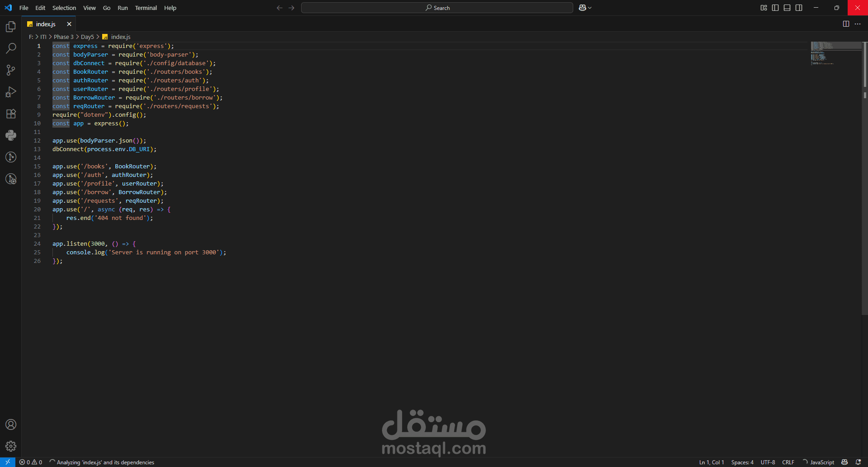The width and height of the screenshot is (868, 467).
Task: Open the Copilot dropdown arrow in title bar
Action: [590, 8]
